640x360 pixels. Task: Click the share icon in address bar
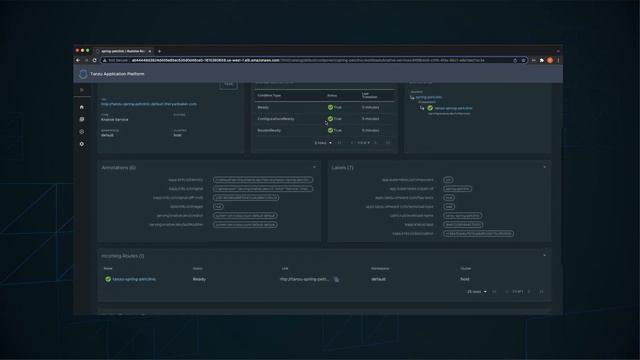coord(515,60)
